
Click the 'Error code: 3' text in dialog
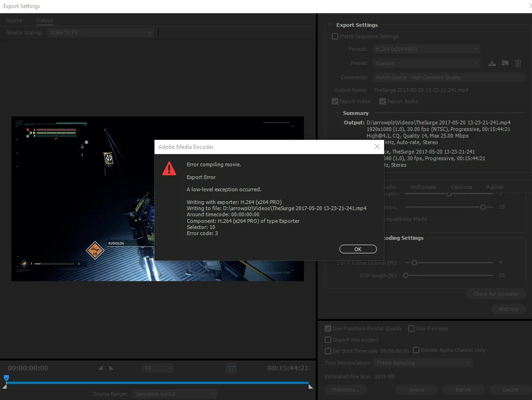click(x=202, y=233)
